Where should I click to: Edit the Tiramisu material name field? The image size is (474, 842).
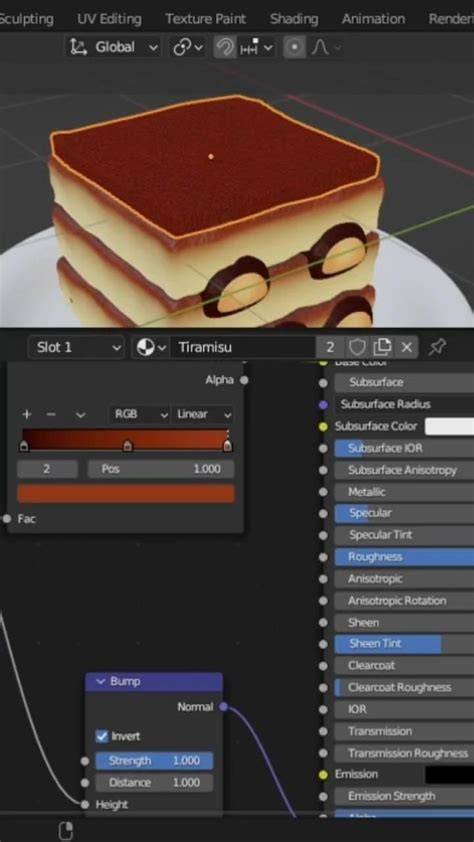coord(243,347)
